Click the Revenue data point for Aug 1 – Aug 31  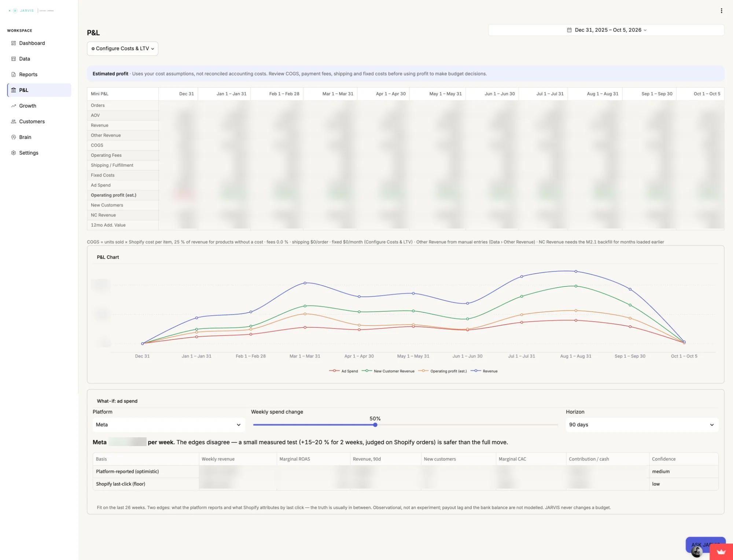tap(576, 272)
